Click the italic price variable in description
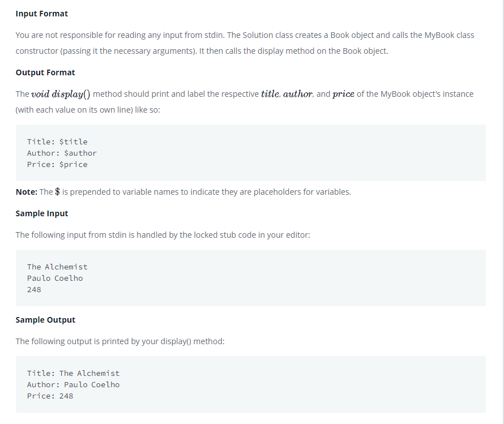The image size is (504, 424). pos(343,94)
